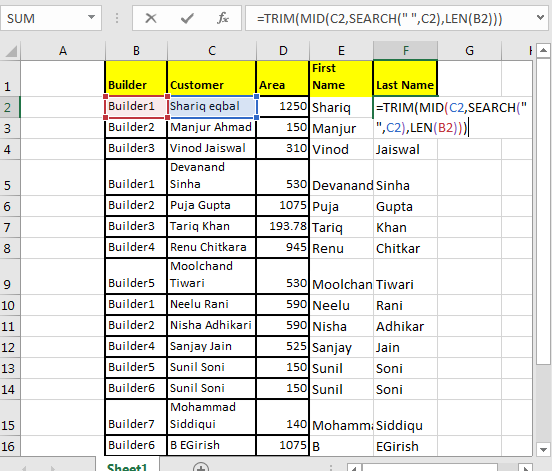Click inside the formula bar text
This screenshot has width=552, height=471.
tap(380, 18)
